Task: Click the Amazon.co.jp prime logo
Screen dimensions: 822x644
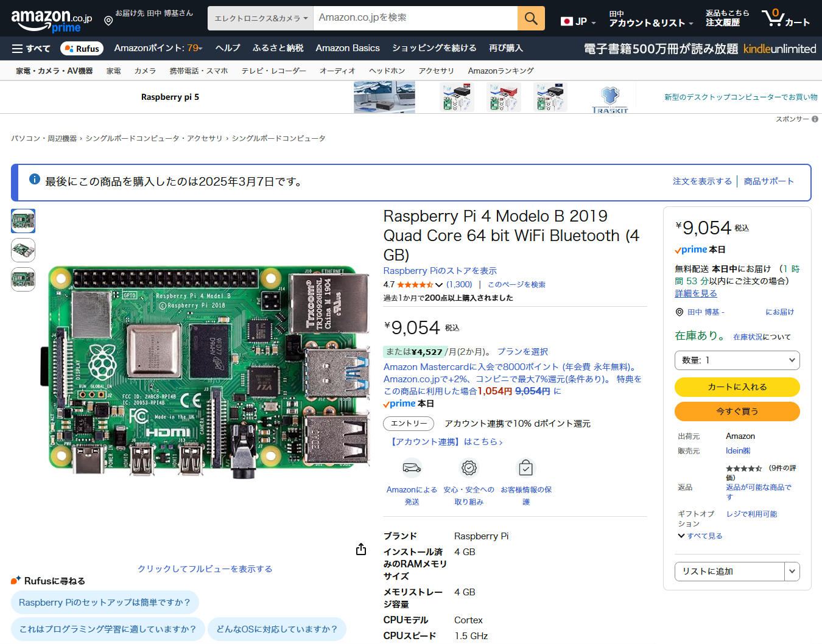Action: pyautogui.click(x=51, y=20)
